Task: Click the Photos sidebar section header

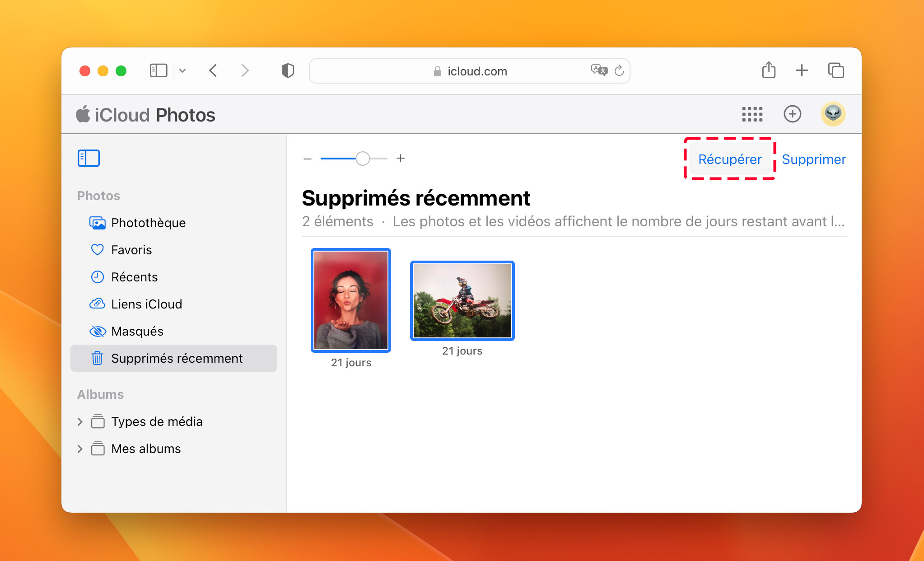Action: tap(98, 196)
